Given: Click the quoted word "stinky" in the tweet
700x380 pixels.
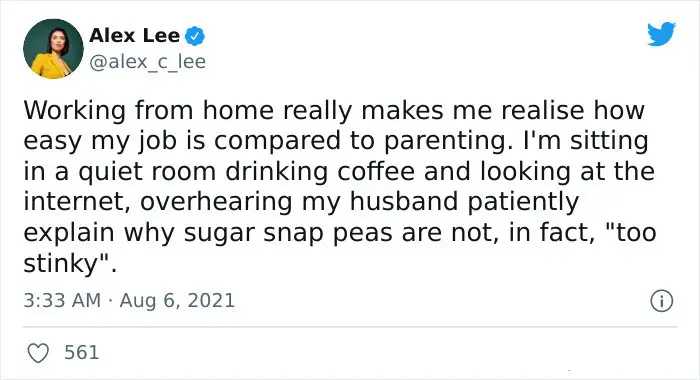Looking at the screenshot, I should pyautogui.click(x=60, y=264).
